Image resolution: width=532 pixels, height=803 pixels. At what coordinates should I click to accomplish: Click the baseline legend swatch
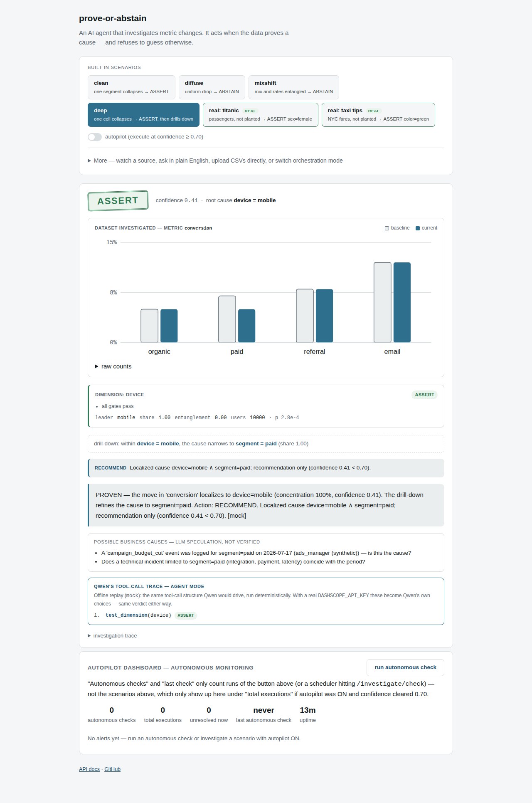point(387,228)
